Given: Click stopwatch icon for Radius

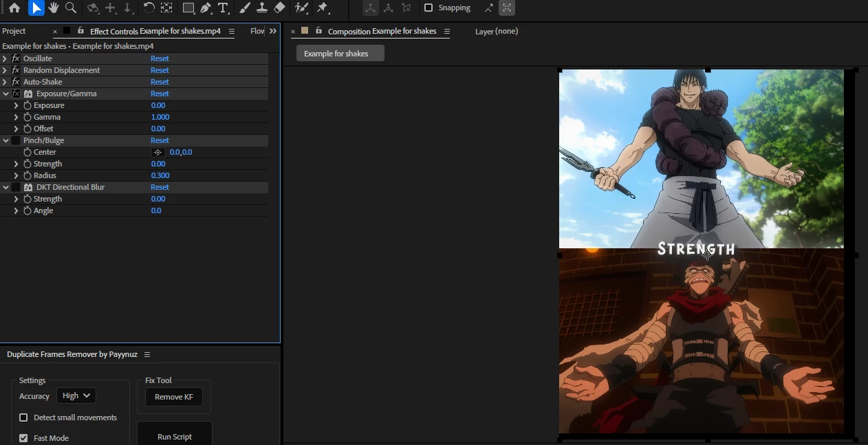Looking at the screenshot, I should pyautogui.click(x=28, y=175).
